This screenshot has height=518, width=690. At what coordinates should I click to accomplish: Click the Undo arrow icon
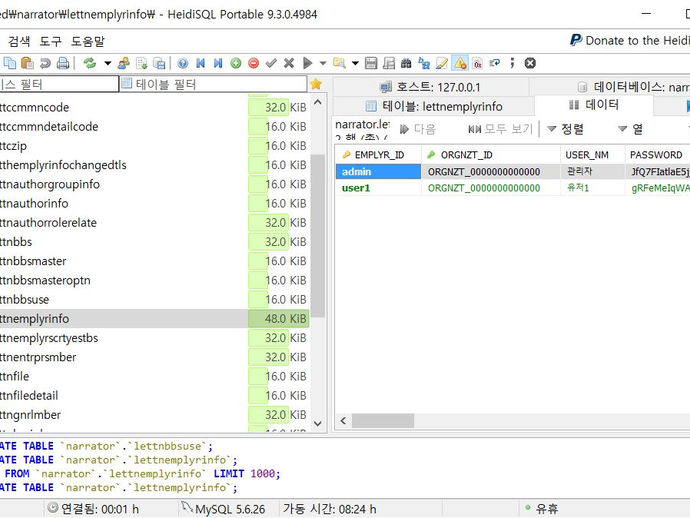coord(45,63)
